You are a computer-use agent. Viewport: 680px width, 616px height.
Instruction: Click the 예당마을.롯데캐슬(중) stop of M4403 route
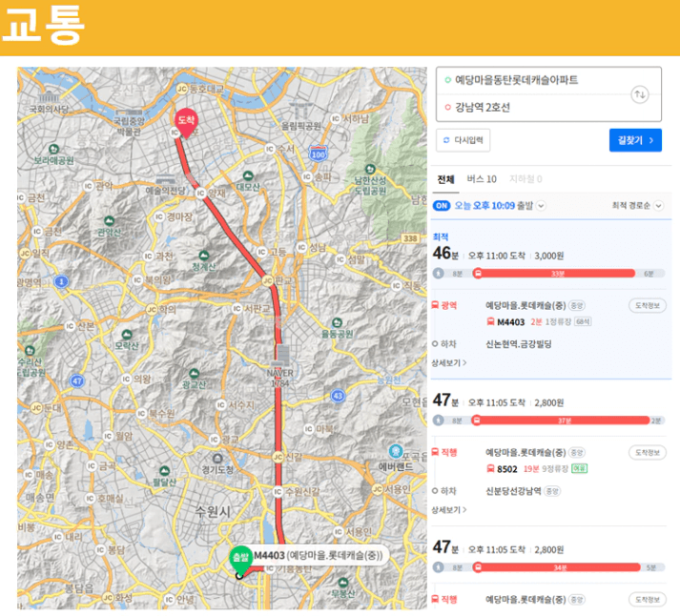tap(525, 305)
